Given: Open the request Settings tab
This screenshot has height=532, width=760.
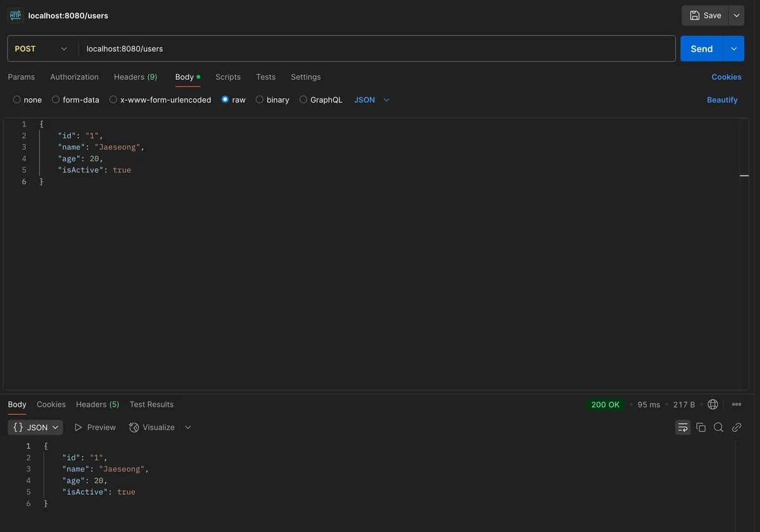Looking at the screenshot, I should tap(305, 77).
